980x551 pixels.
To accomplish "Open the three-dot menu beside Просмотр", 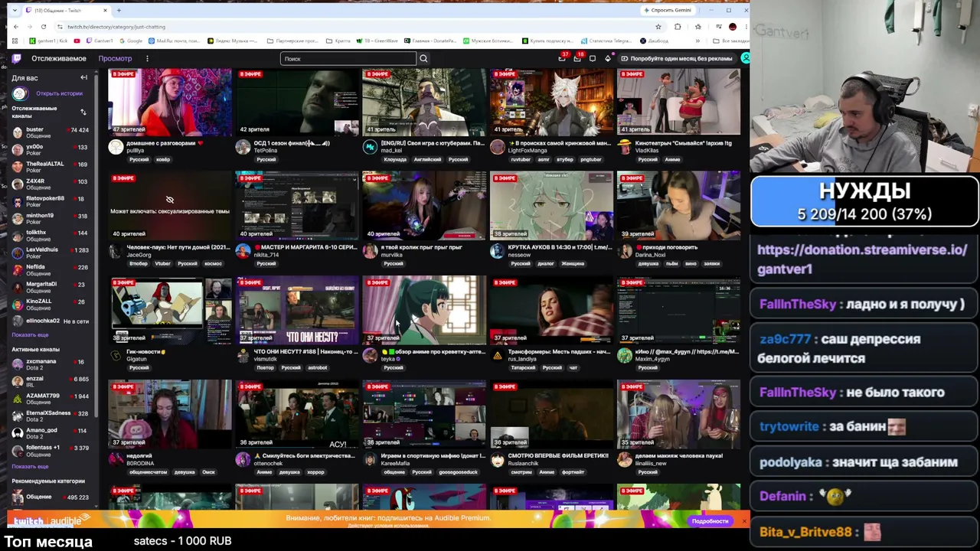I will (147, 58).
